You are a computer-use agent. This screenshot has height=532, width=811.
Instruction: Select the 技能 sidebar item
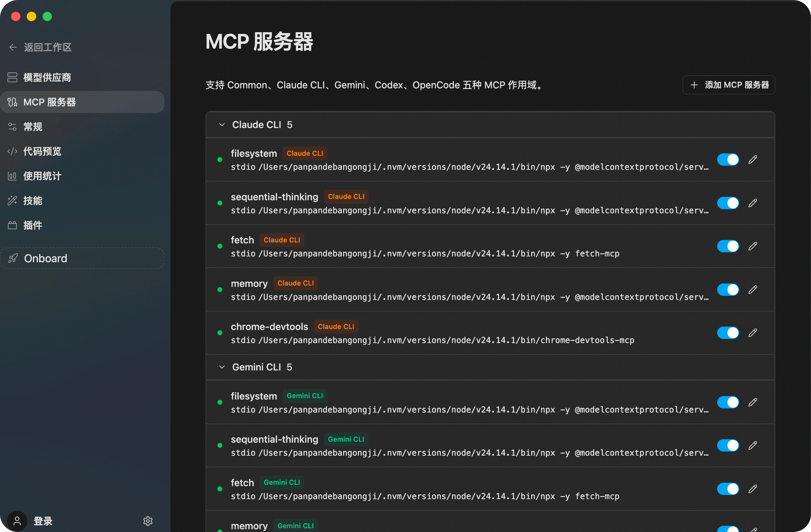coord(33,201)
